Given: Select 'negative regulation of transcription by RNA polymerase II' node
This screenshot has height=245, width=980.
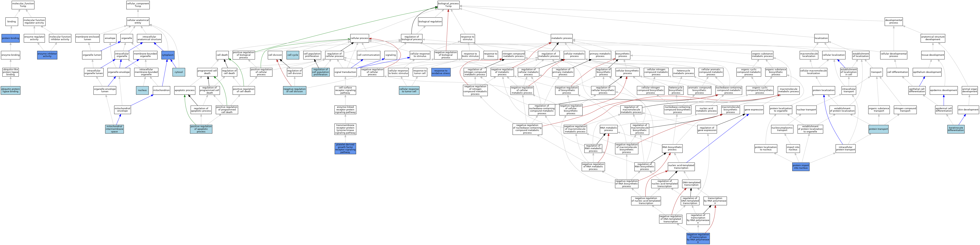Looking at the screenshot, I should [698, 239].
